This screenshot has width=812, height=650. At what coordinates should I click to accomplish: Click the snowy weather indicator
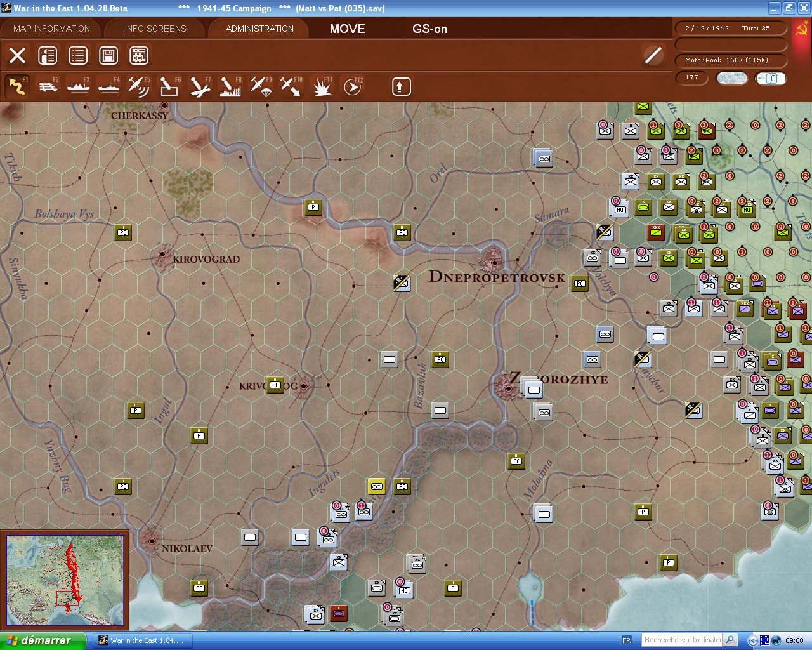[731, 78]
